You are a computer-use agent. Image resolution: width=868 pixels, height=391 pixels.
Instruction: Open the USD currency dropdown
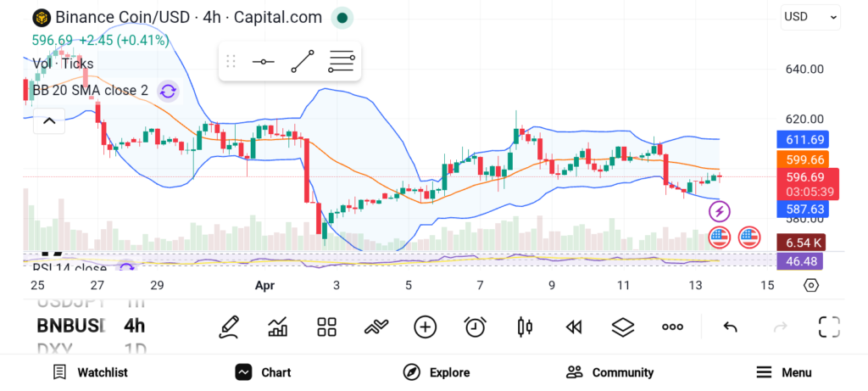pos(810,16)
